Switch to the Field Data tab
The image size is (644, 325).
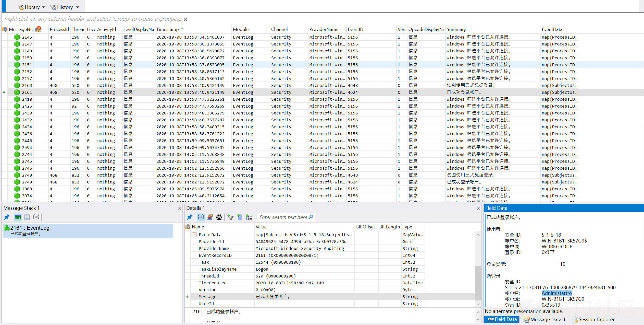[502, 319]
